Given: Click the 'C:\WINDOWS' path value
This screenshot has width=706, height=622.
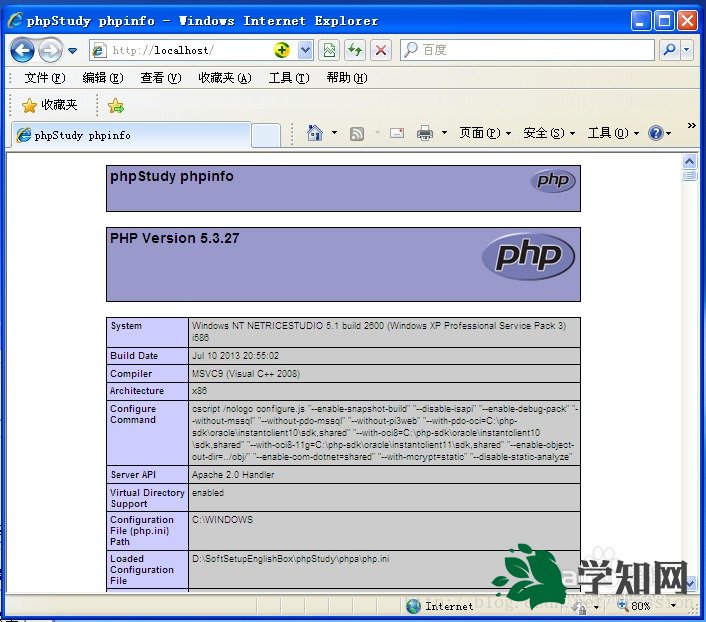Looking at the screenshot, I should tap(222, 519).
